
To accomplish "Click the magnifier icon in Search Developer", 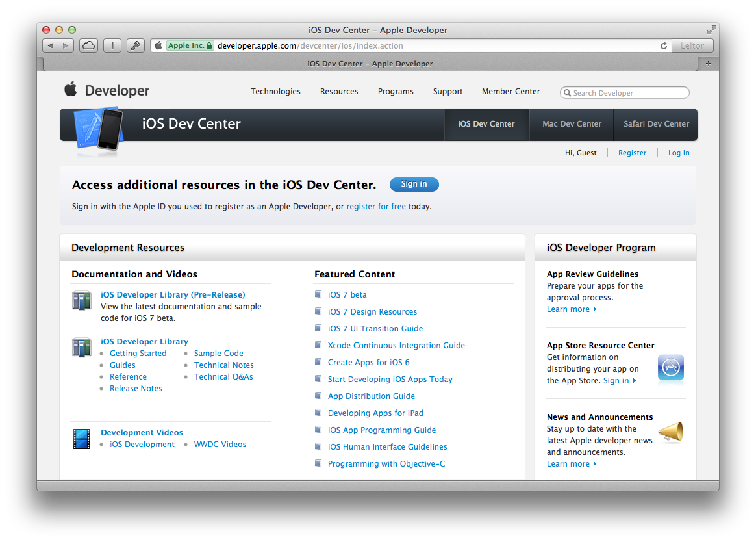I will [568, 93].
